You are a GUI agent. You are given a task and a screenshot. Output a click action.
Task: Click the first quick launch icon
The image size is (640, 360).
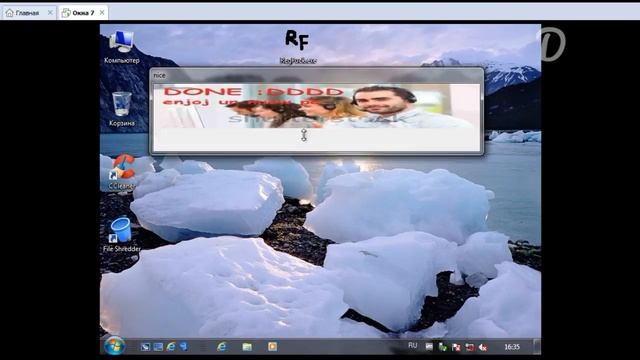[x=145, y=347]
